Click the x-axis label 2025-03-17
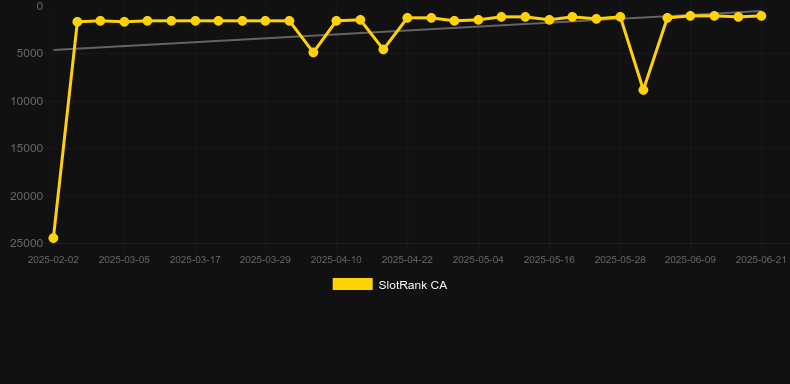790x384 pixels. (x=195, y=260)
